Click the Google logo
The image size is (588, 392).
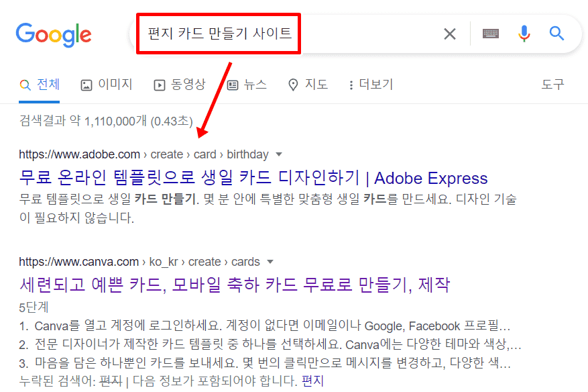(54, 34)
